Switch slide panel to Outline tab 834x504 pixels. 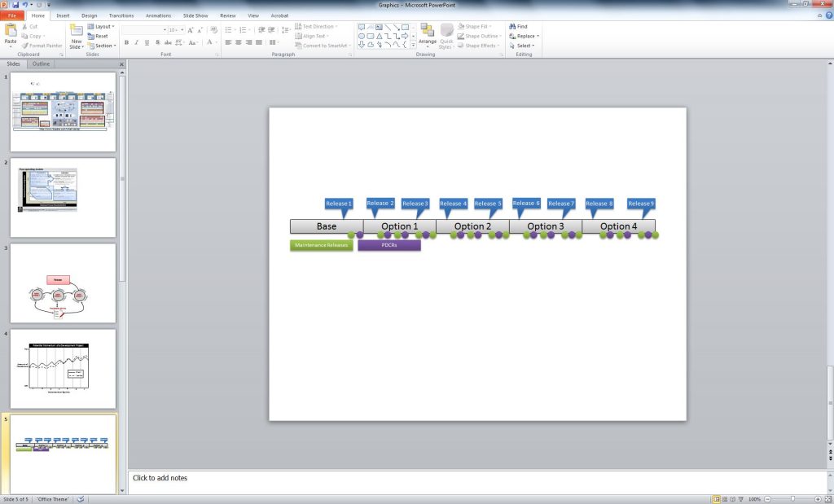click(41, 64)
